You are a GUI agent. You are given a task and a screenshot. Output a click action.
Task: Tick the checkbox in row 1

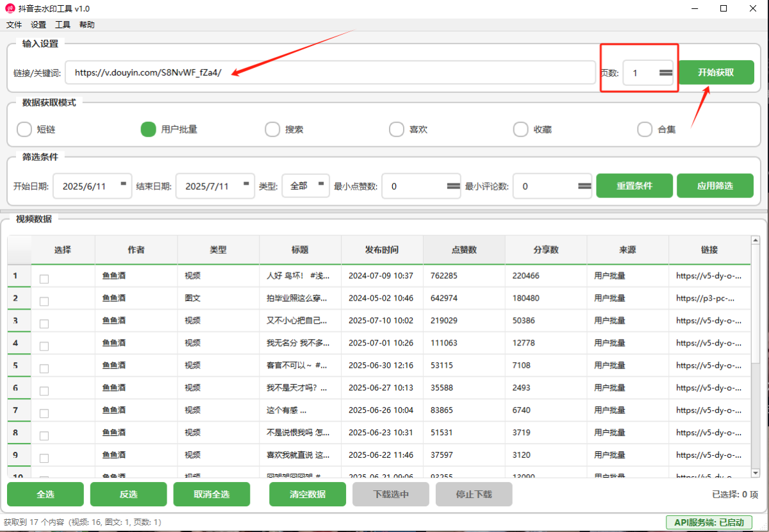(x=44, y=279)
